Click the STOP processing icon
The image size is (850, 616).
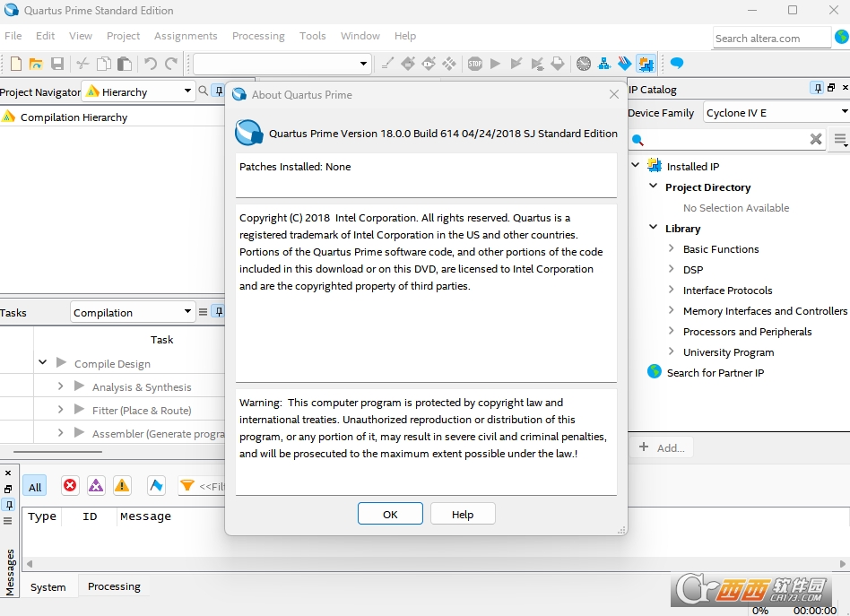(475, 64)
